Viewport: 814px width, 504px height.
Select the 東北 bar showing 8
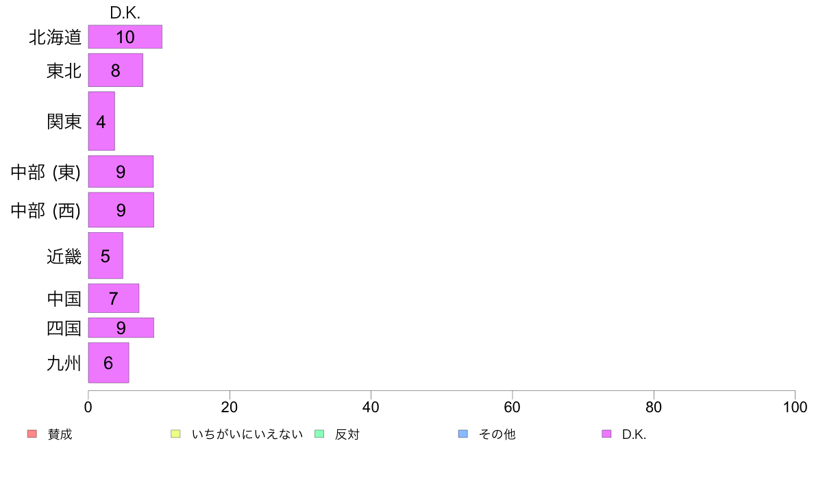pyautogui.click(x=115, y=70)
